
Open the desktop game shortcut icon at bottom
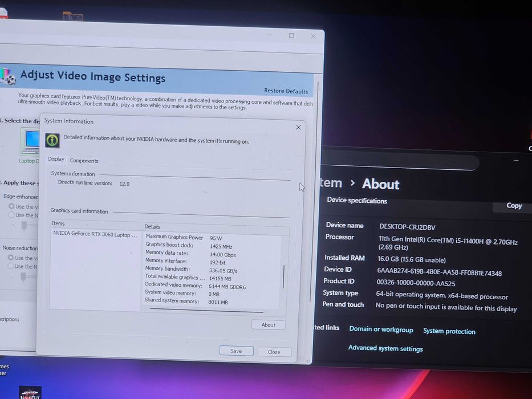(x=30, y=393)
